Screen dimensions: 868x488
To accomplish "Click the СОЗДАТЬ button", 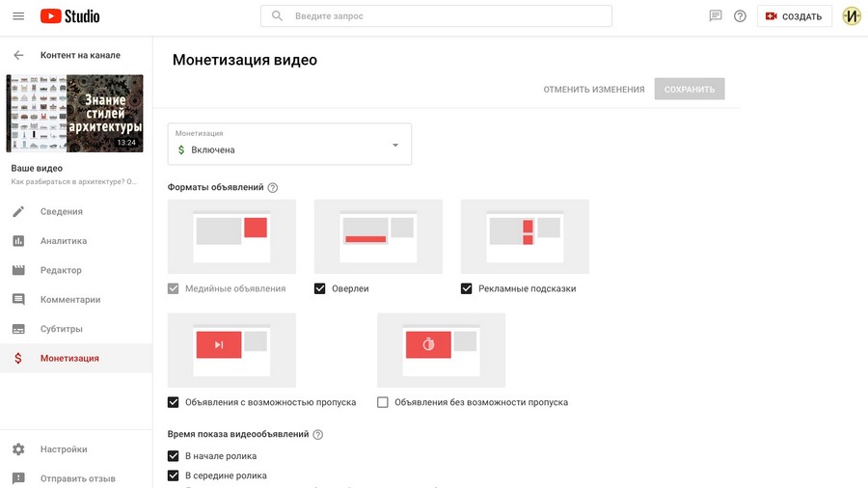I will (x=794, y=16).
